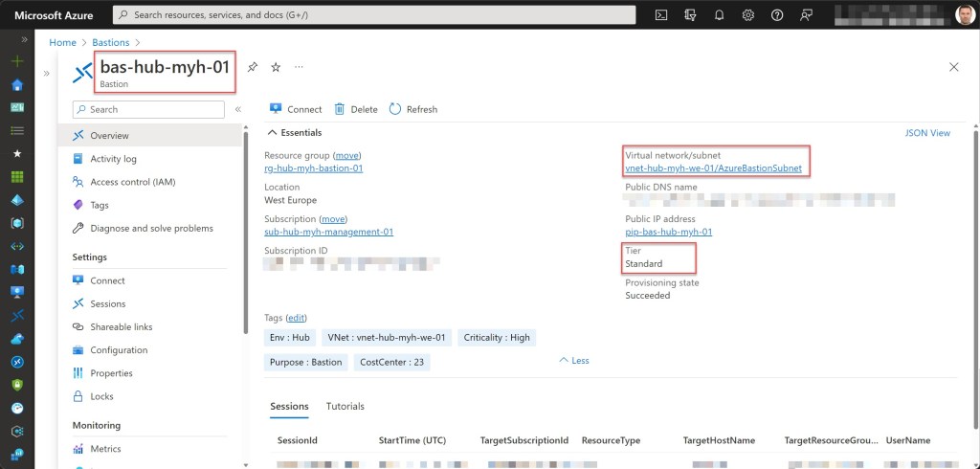Click Delete in the command bar
This screenshot has width=980, height=469.
tap(356, 109)
